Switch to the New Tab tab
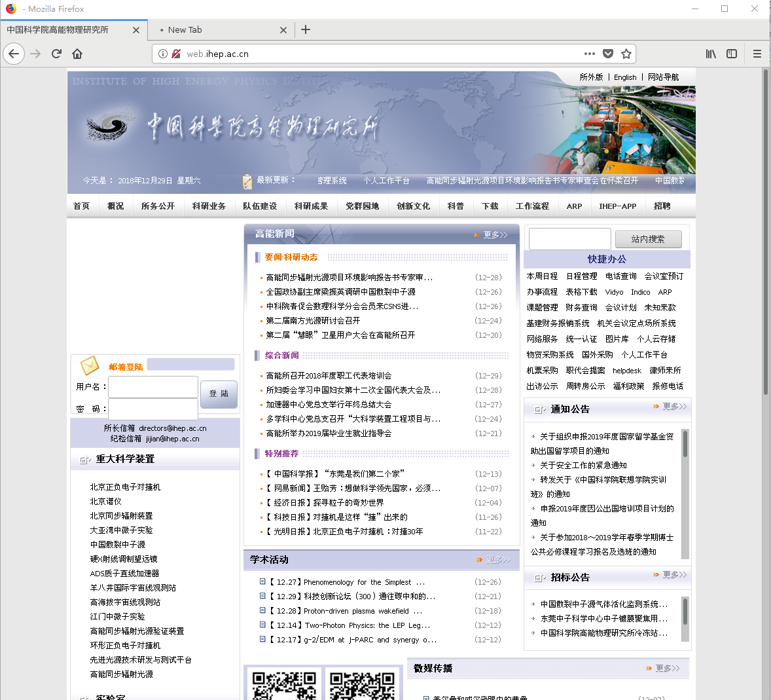This screenshot has height=700, width=771. 221,30
